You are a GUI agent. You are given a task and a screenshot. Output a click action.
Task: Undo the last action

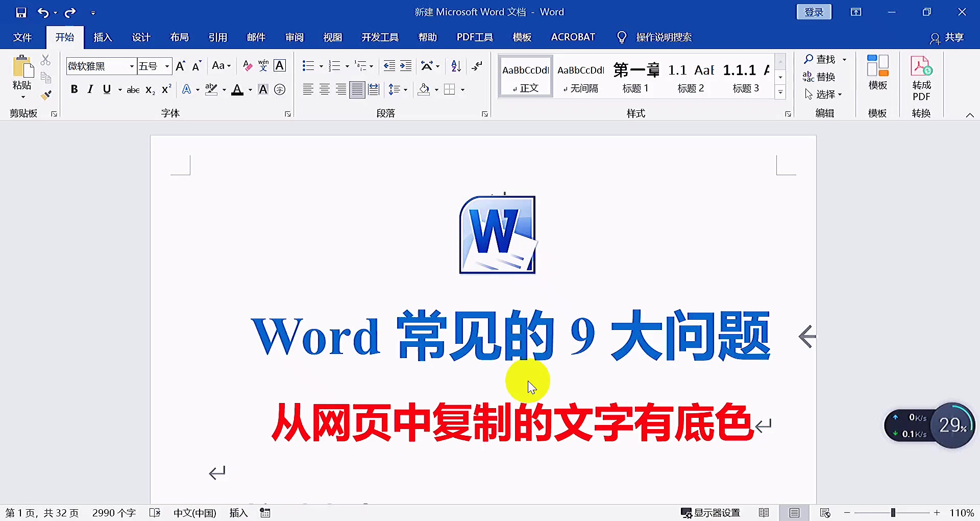click(43, 12)
